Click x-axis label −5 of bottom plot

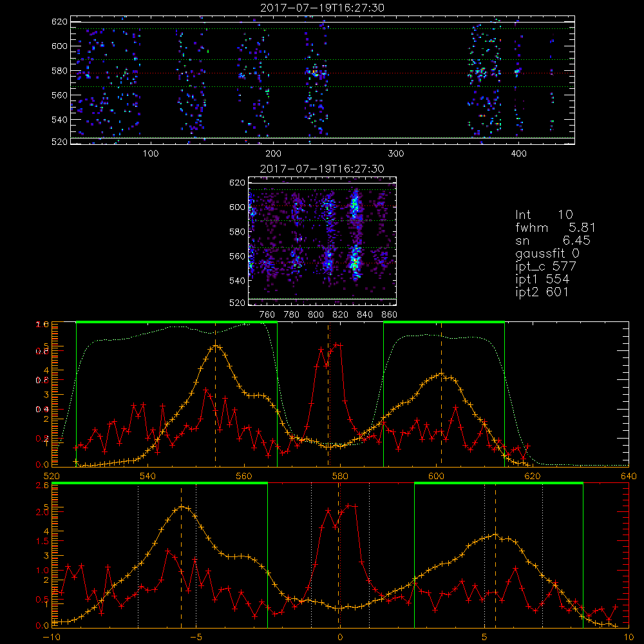pyautogui.click(x=196, y=638)
